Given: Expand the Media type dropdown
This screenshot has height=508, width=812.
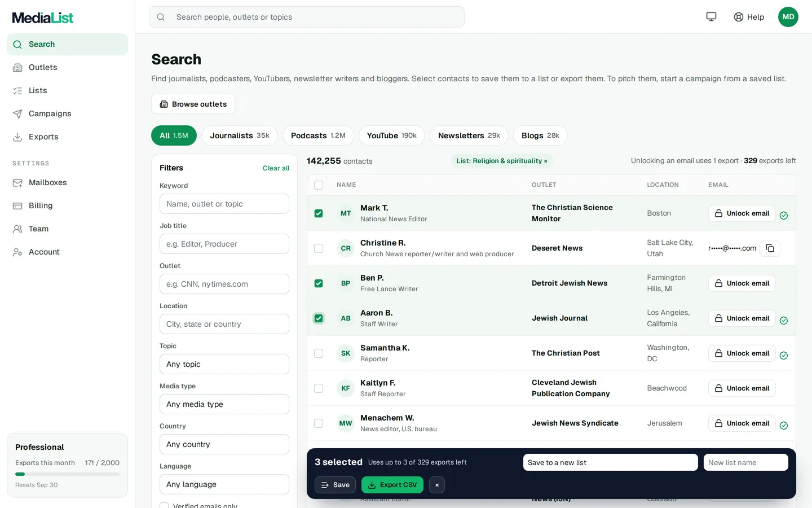Looking at the screenshot, I should click(224, 404).
